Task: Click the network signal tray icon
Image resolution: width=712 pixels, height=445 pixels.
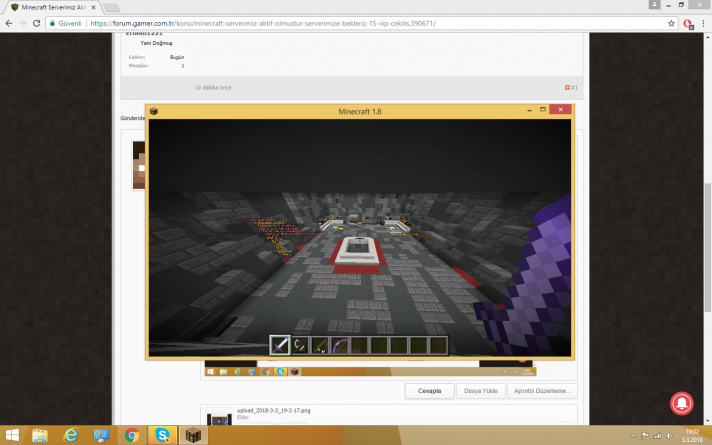Action: click(657, 436)
